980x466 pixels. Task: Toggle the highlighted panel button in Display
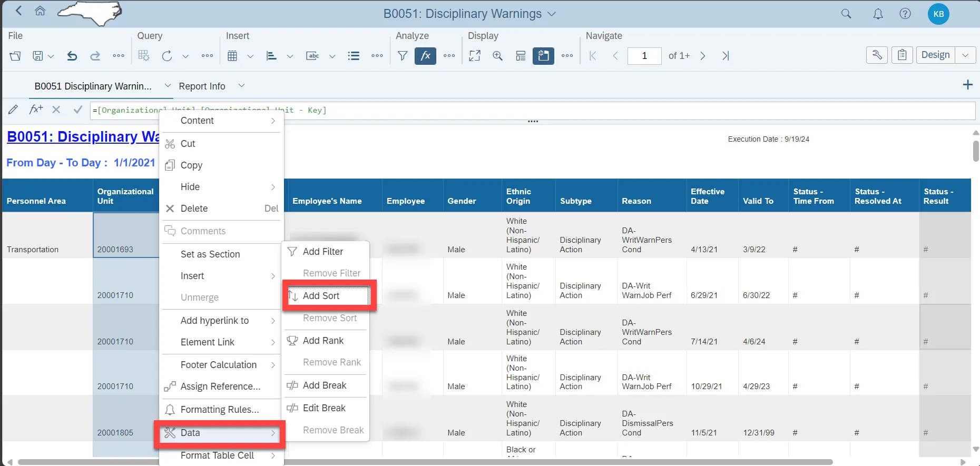543,56
